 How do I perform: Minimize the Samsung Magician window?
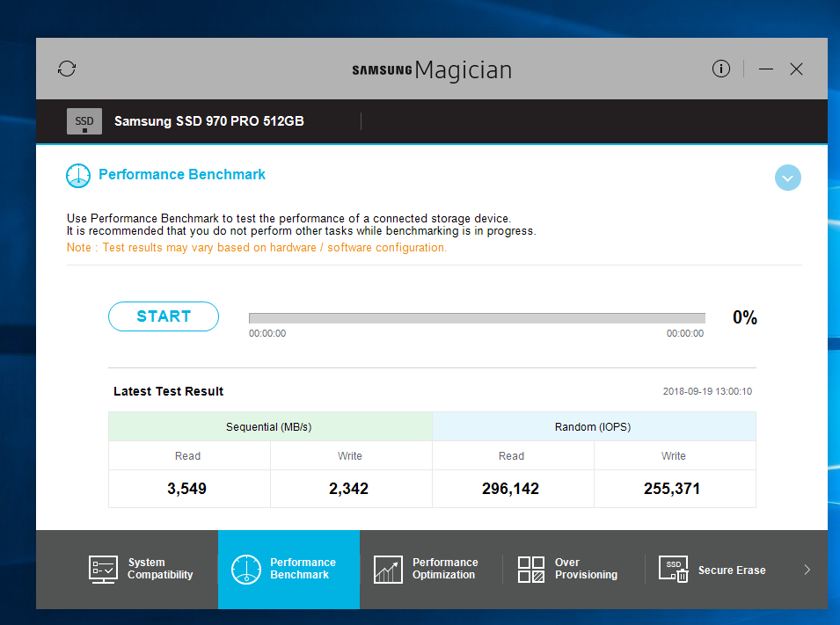[x=766, y=69]
